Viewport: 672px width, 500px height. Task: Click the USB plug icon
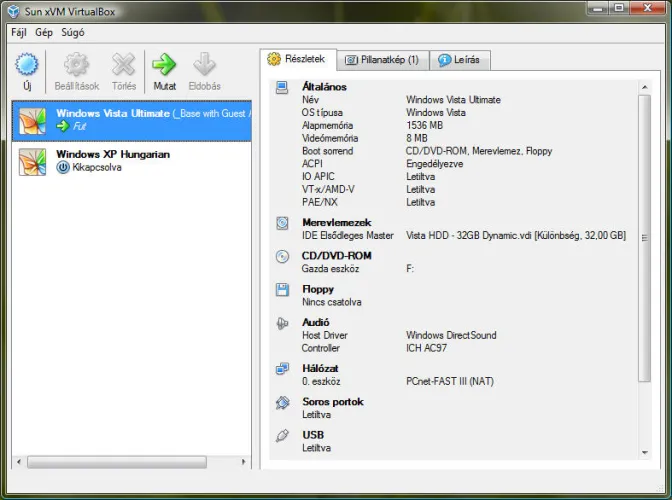point(282,436)
